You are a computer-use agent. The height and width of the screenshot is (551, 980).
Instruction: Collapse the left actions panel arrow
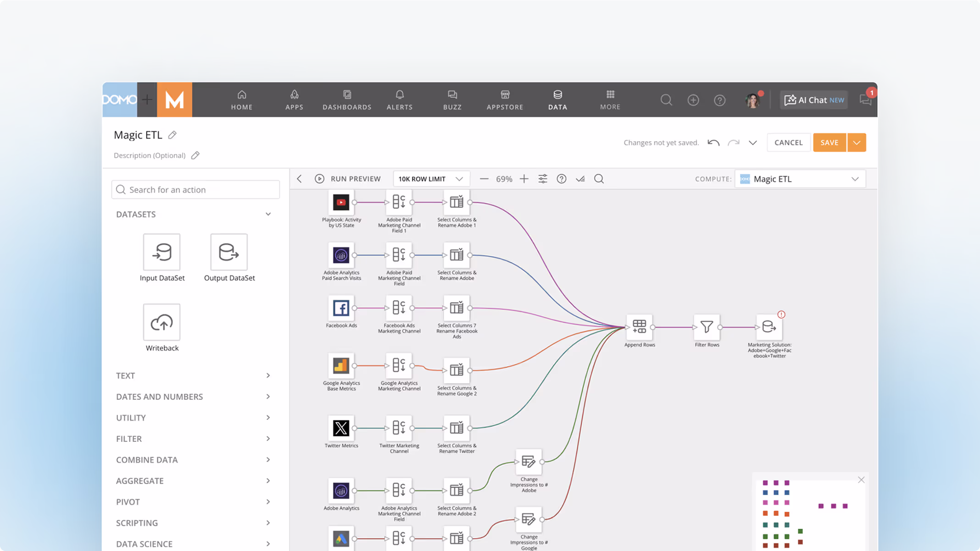299,179
